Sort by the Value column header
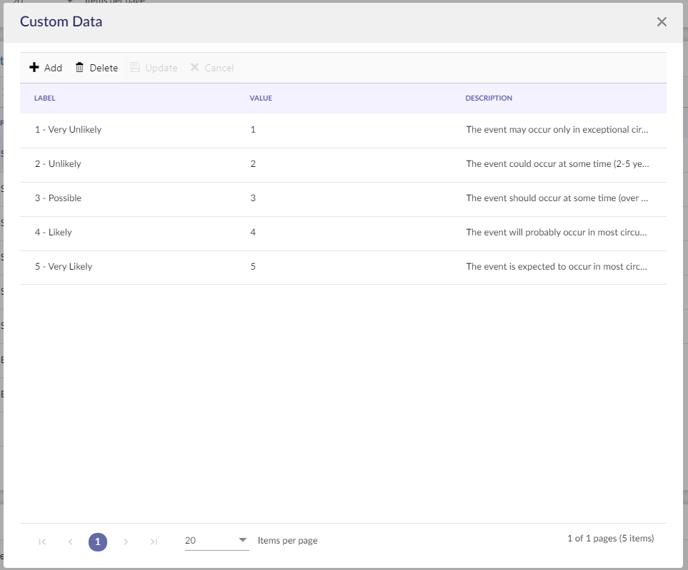The height and width of the screenshot is (570, 688). point(261,98)
